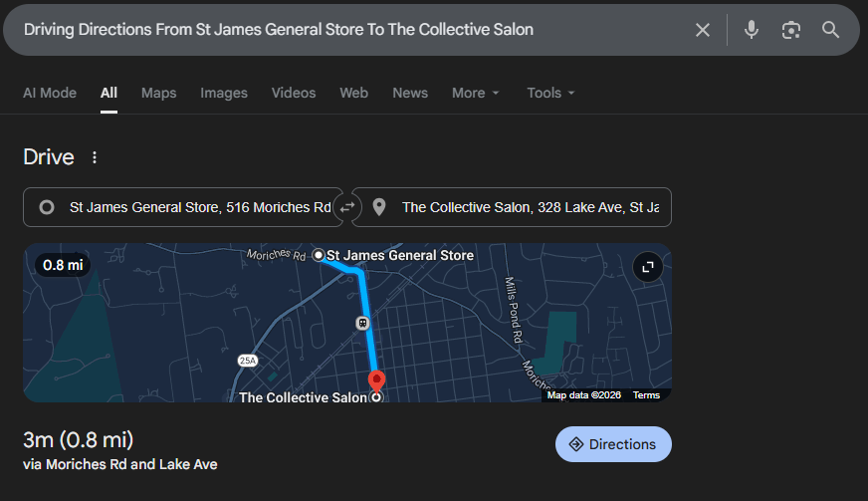The height and width of the screenshot is (501, 868).
Task: Click the red destination pin on map
Action: [x=377, y=380]
